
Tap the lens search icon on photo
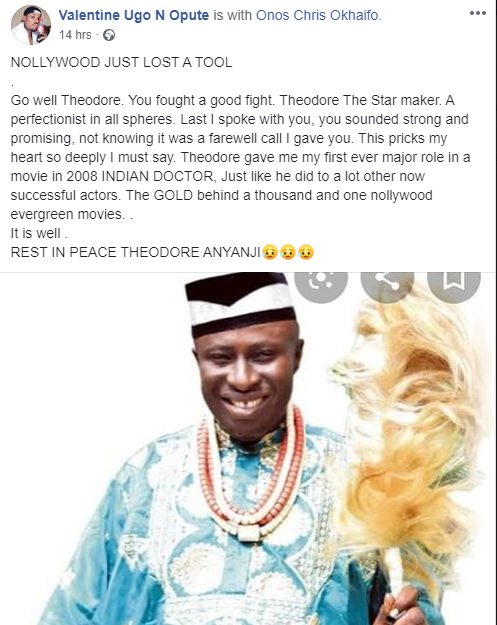[321, 280]
